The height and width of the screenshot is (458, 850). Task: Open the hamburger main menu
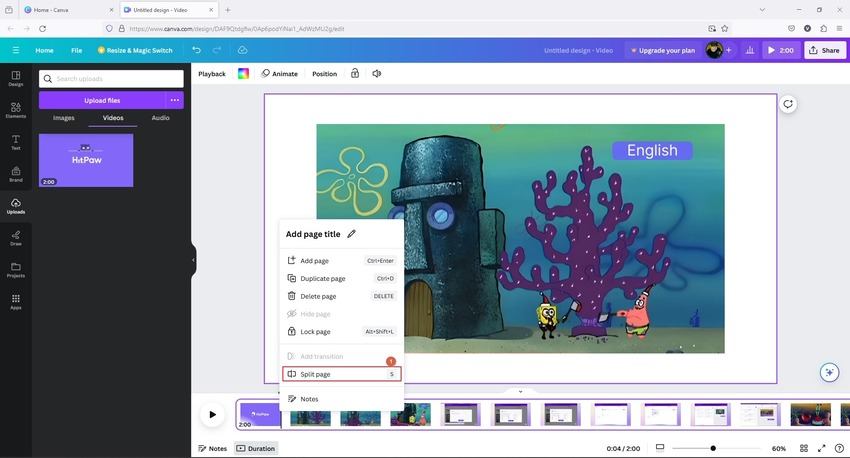pos(16,50)
